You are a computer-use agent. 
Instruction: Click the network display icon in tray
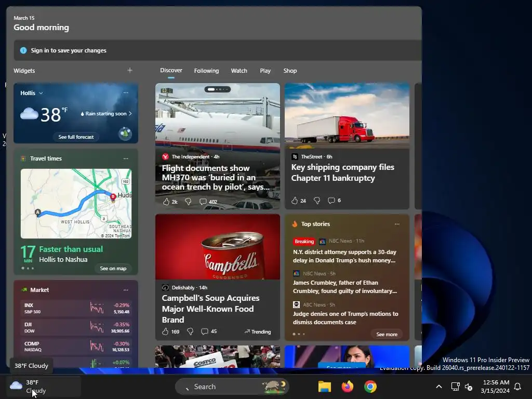455,387
